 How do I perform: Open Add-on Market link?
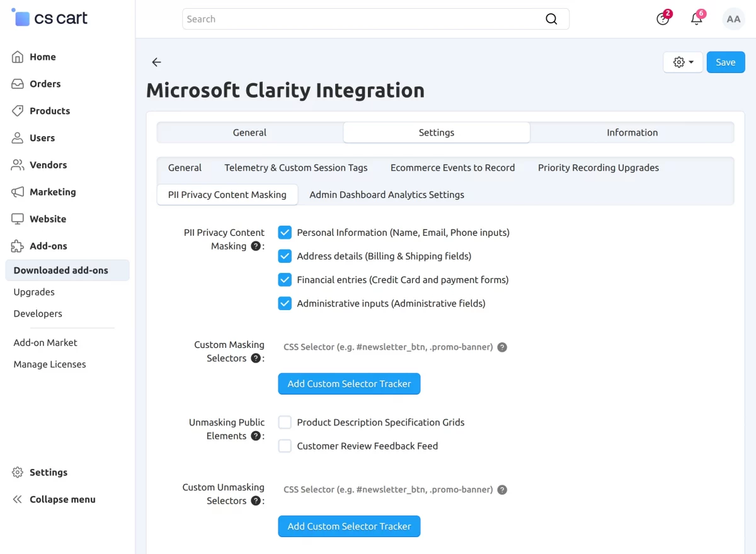click(x=45, y=343)
